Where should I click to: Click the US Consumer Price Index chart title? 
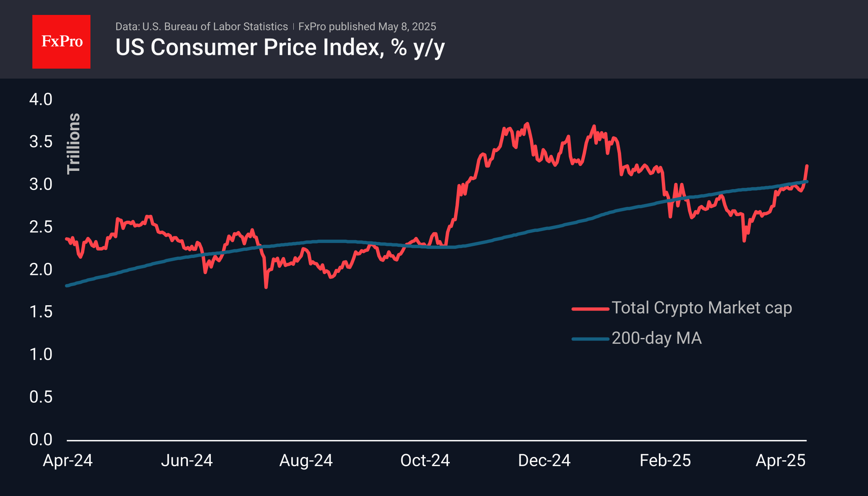(x=280, y=47)
